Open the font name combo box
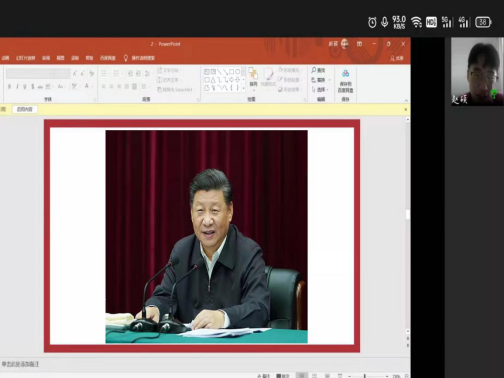Viewport: 504px width, 378px height. [x=38, y=73]
